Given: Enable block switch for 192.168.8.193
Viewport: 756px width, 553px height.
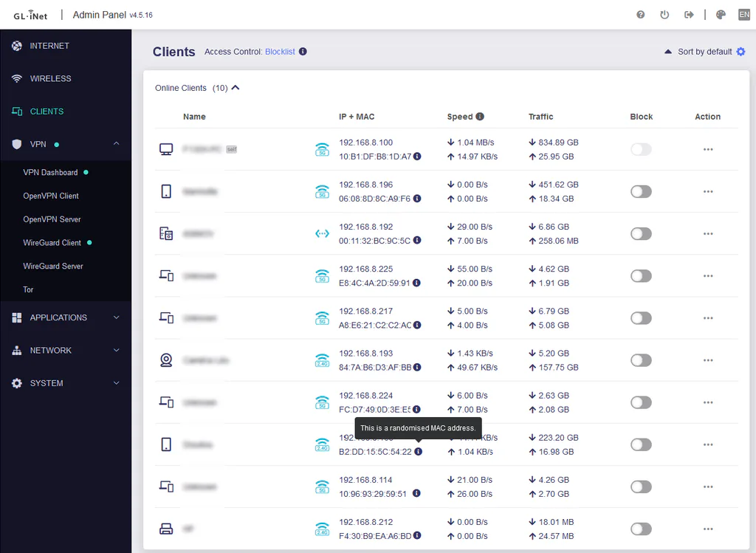Looking at the screenshot, I should point(641,360).
